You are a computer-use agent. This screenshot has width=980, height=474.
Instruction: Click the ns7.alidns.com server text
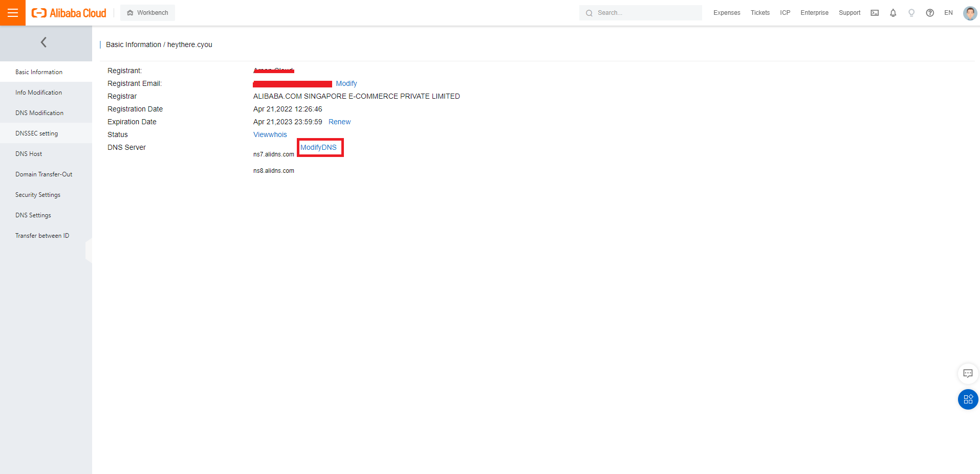[274, 154]
